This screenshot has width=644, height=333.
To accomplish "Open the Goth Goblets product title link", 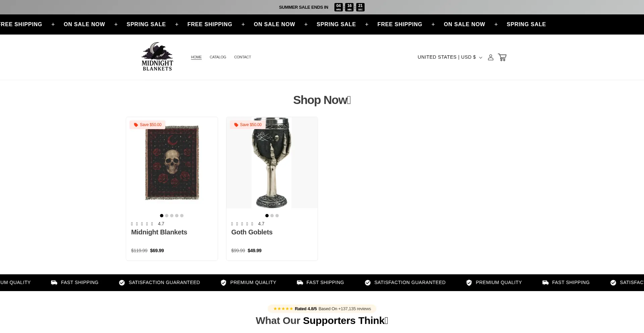I will coord(252,232).
